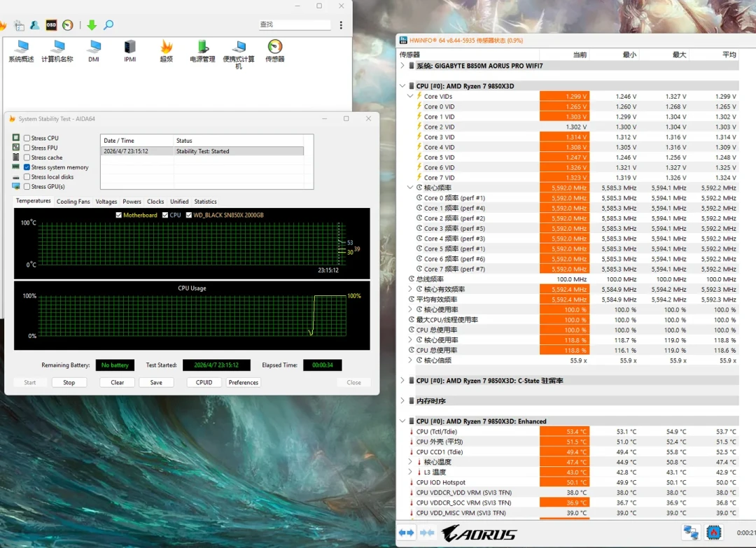Open the OSD icon in AIDA64 toolbar
This screenshot has width=756, height=548.
51,24
